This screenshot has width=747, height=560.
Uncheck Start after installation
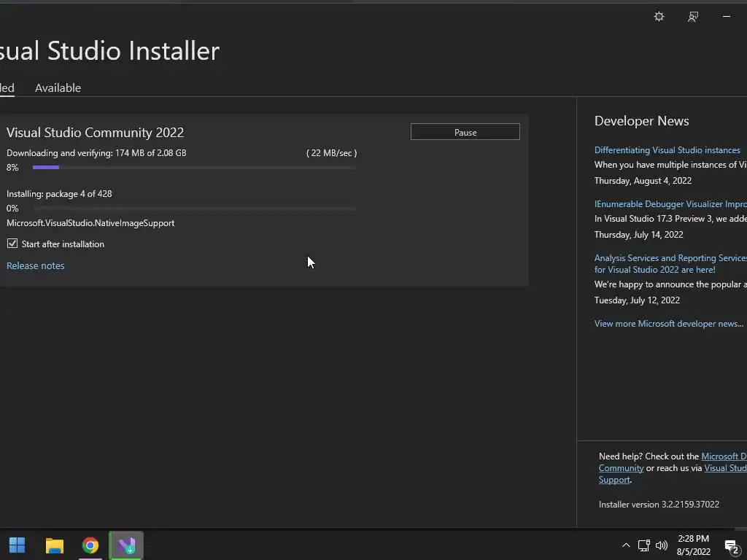(12, 244)
